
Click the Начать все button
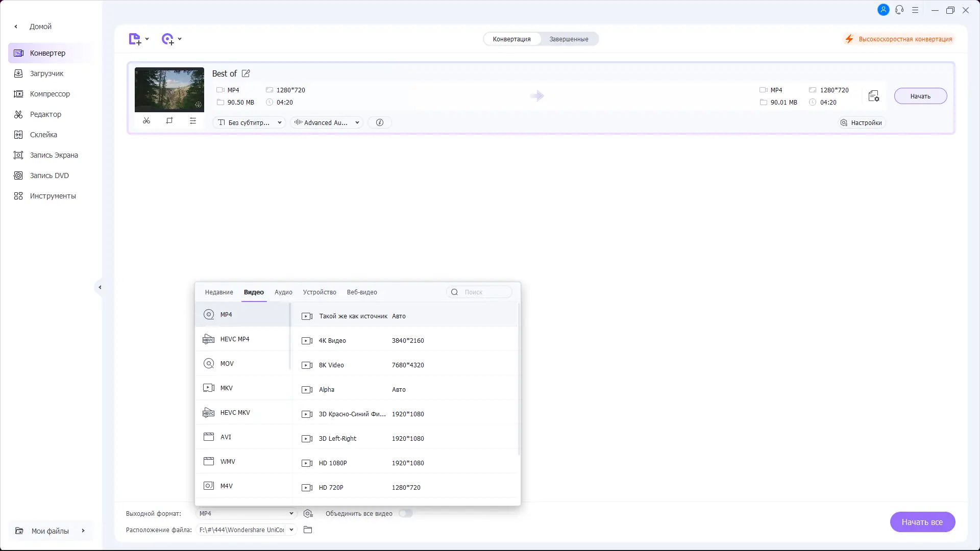click(x=922, y=522)
